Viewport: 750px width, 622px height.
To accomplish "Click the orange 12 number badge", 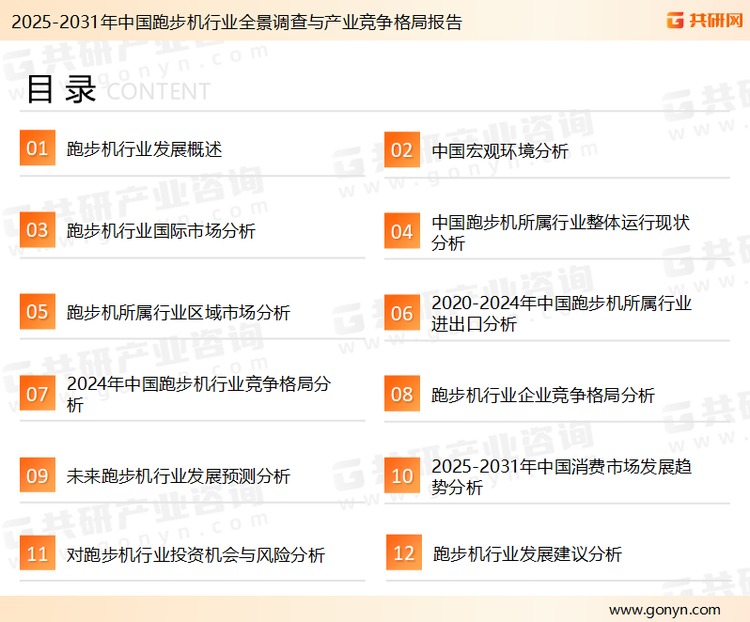I will (x=404, y=553).
